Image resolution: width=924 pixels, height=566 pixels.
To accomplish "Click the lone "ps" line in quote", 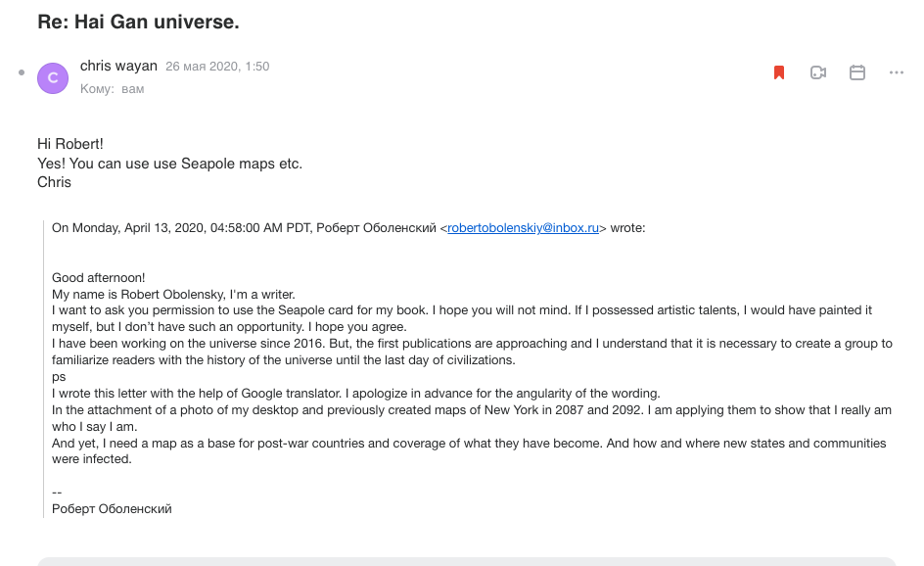I will tap(59, 376).
